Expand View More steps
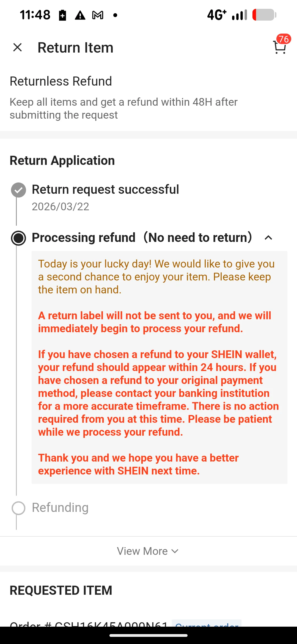297x644 pixels. pos(148,551)
